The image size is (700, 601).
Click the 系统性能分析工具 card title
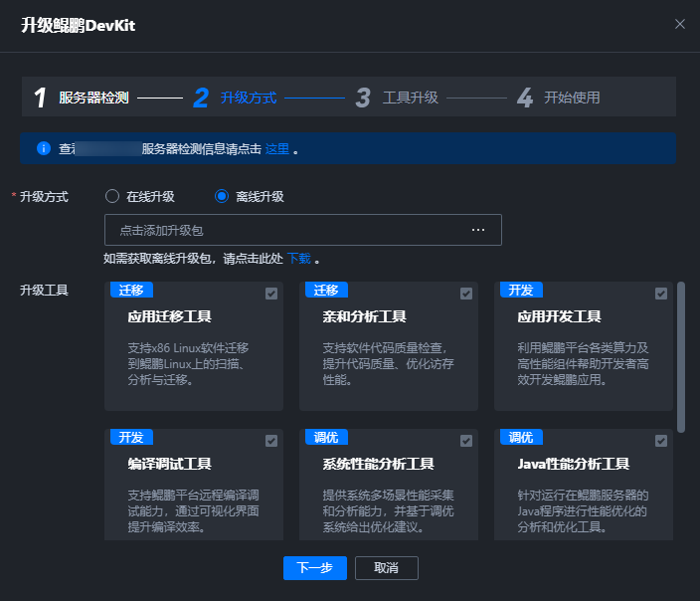click(378, 464)
